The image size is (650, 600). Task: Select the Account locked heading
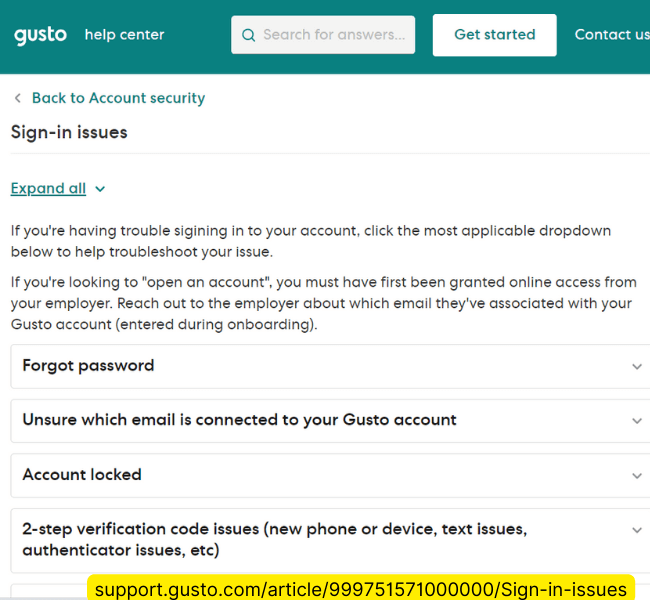click(x=82, y=475)
